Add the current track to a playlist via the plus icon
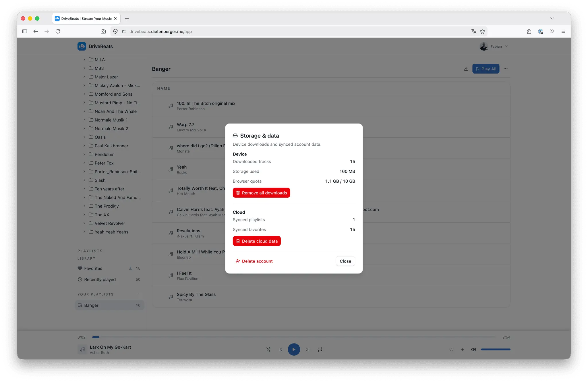Image resolution: width=588 pixels, height=382 pixels. [x=463, y=350]
